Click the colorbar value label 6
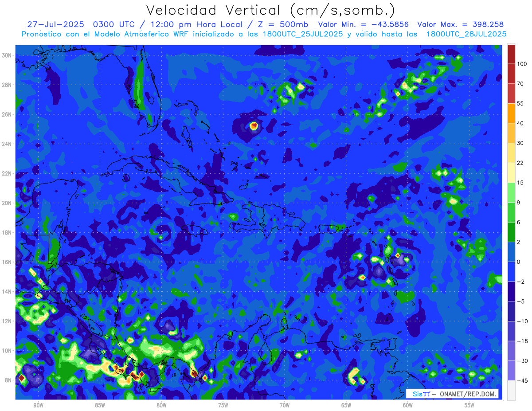This screenshot has width=532, height=411. (519, 222)
